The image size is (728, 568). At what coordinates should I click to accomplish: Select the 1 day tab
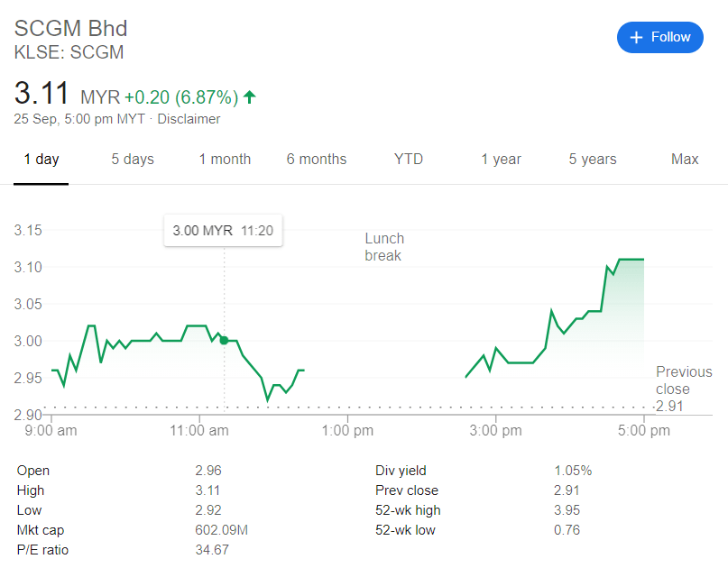tap(41, 160)
